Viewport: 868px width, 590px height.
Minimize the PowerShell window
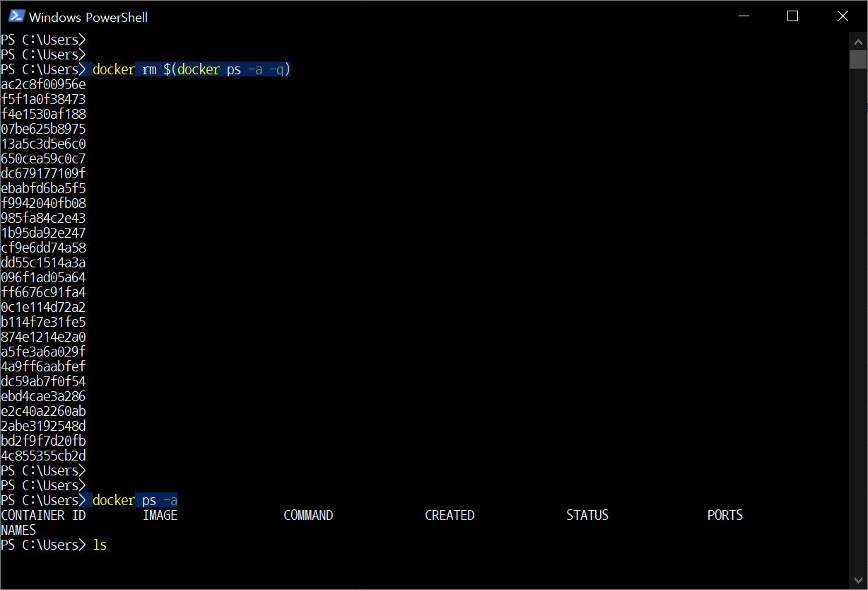pos(744,16)
